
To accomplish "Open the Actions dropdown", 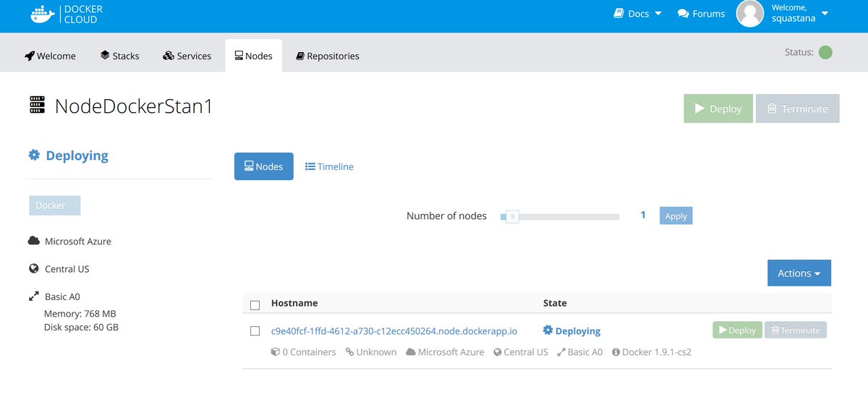I will click(799, 273).
